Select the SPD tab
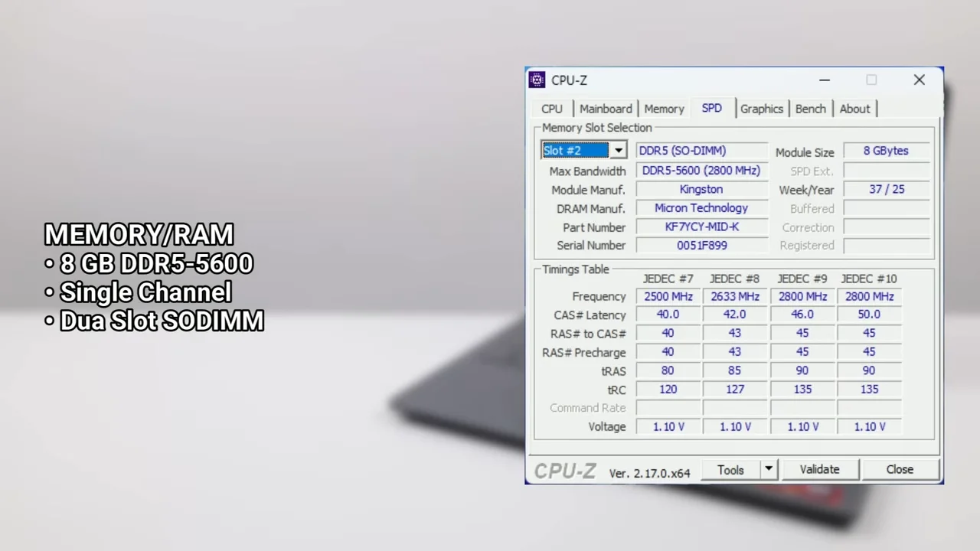This screenshot has width=980, height=551. 711,108
